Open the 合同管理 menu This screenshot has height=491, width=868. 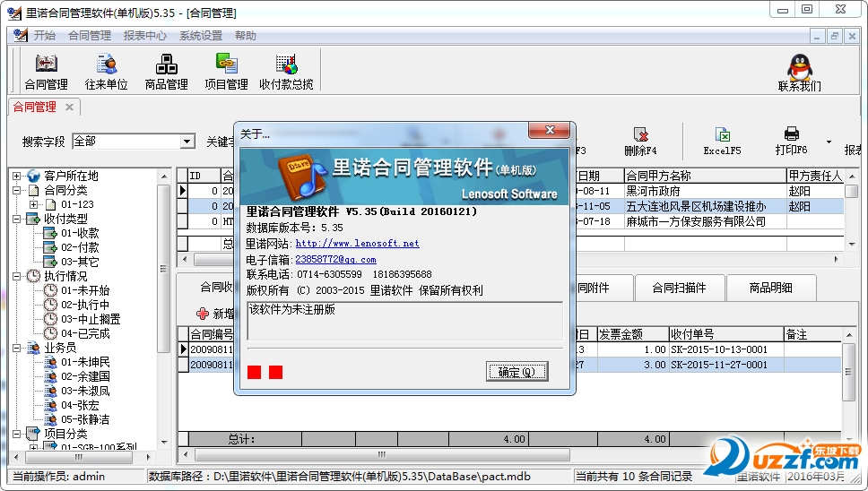pyautogui.click(x=90, y=35)
